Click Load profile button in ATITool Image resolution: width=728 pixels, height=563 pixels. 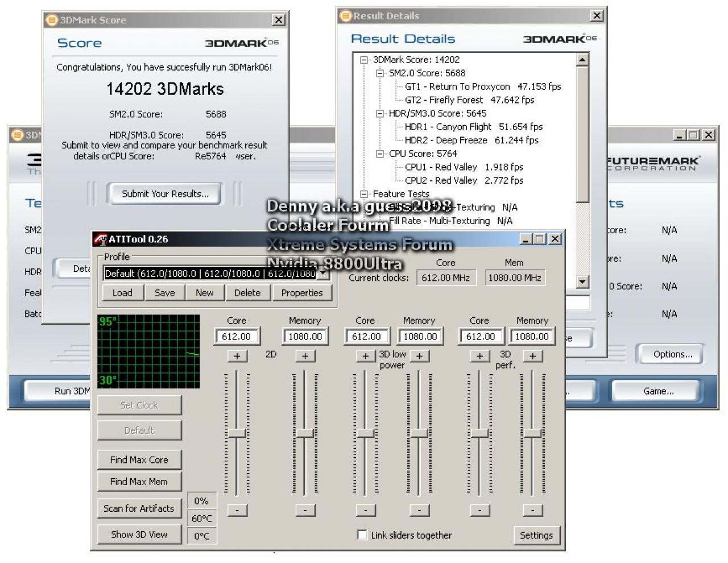tap(122, 293)
